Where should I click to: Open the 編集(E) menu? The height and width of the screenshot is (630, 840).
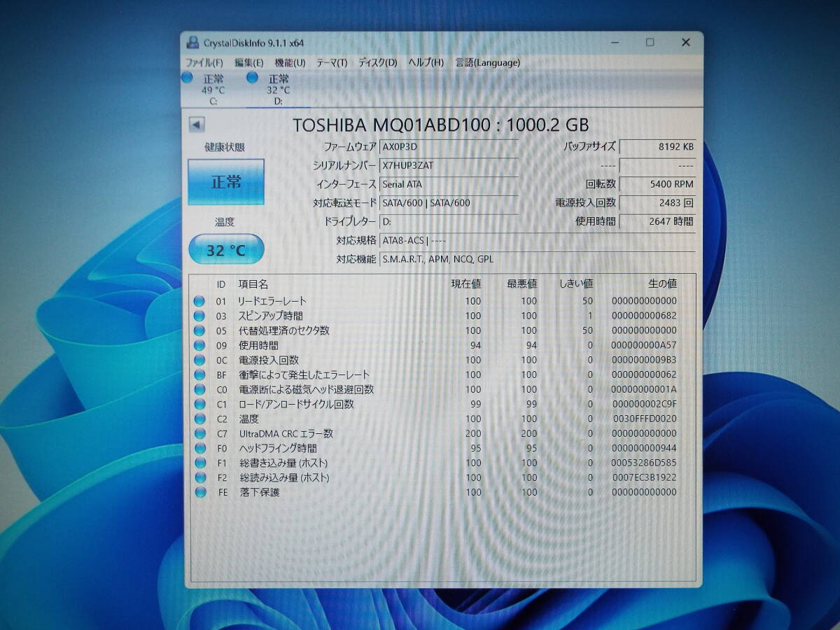(248, 62)
